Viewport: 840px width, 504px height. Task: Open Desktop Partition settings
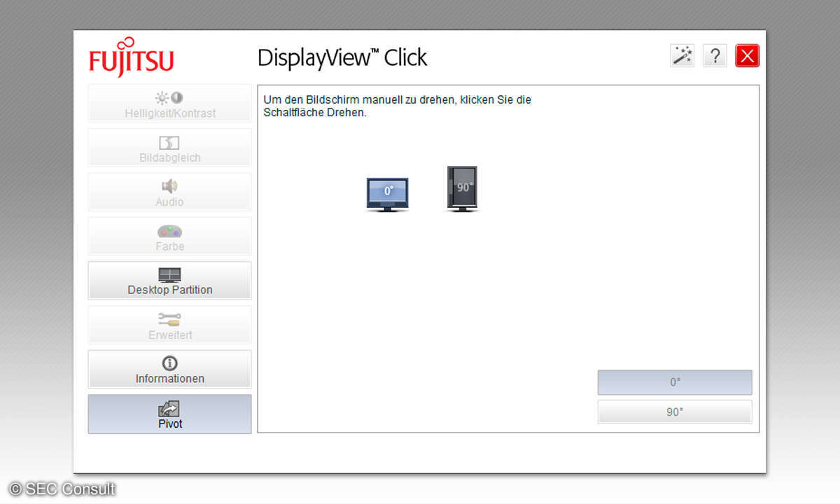click(169, 281)
